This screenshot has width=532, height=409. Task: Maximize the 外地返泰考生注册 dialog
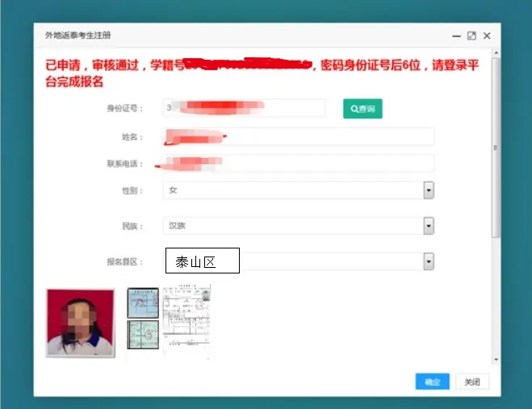point(471,36)
